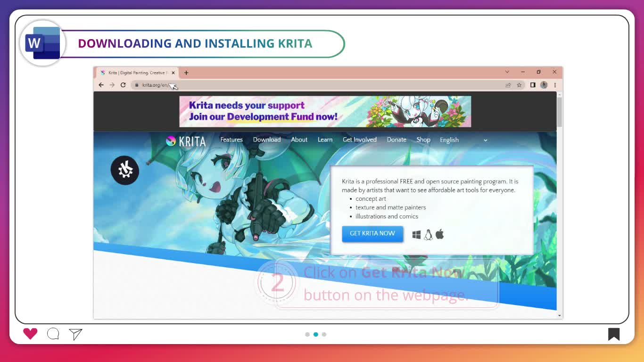Click the 'Downloading and Installing Krita' heading
This screenshot has height=362, width=644.
coord(195,43)
